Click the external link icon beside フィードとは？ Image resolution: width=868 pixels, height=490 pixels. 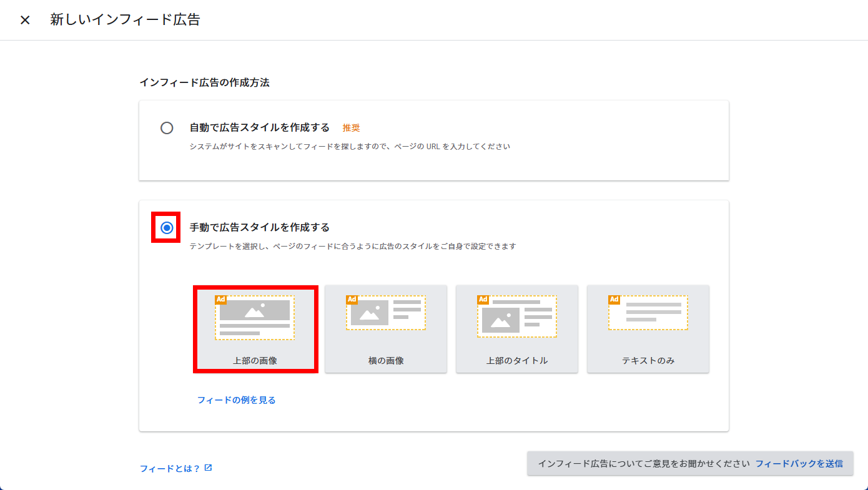tap(209, 468)
